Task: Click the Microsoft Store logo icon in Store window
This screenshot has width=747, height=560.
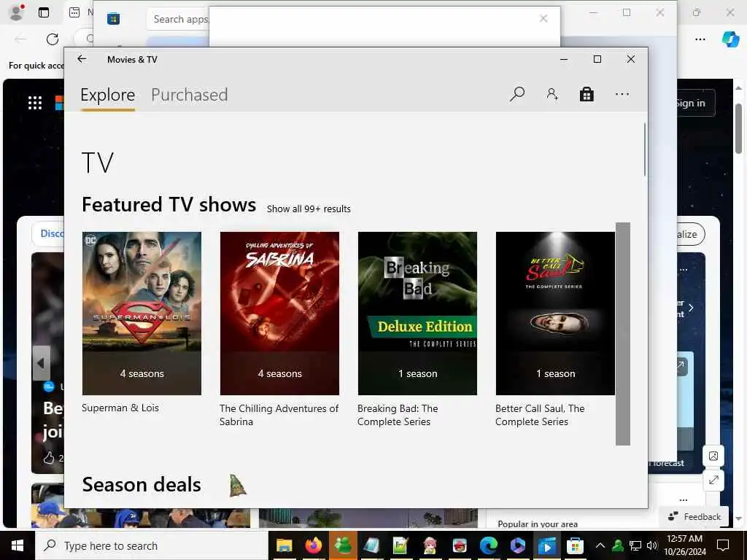Action: point(113,19)
